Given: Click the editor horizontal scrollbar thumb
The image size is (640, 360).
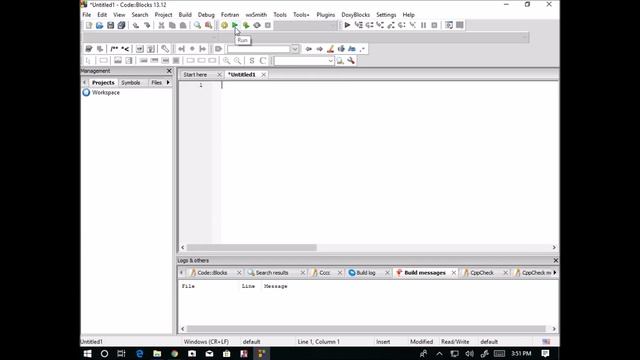Looking at the screenshot, I should (x=251, y=247).
